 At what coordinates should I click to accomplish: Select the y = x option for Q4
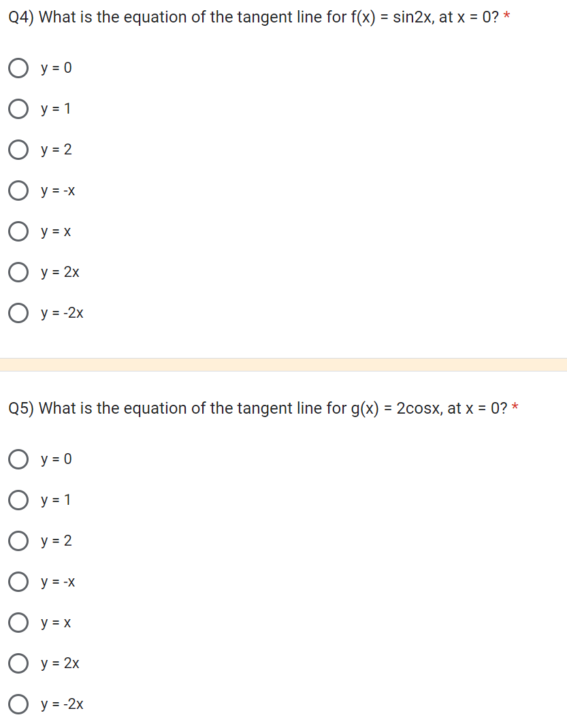(x=18, y=231)
